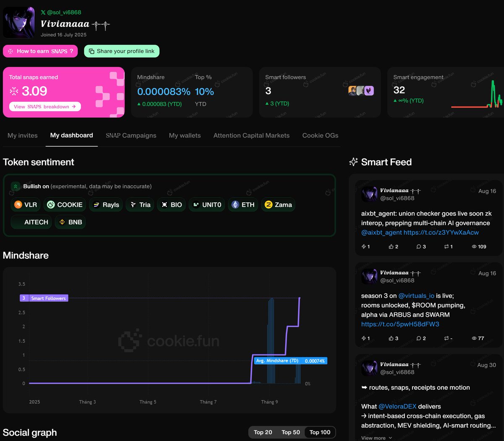Click like icon on the virtuals_io post
The height and width of the screenshot is (441, 504).
391,338
